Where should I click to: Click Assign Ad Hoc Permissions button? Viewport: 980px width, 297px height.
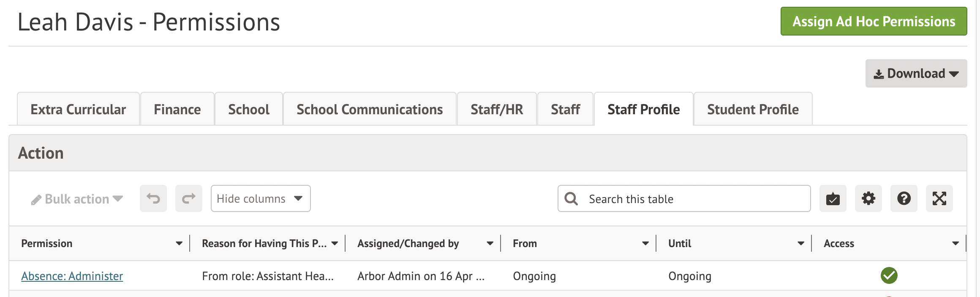874,22
